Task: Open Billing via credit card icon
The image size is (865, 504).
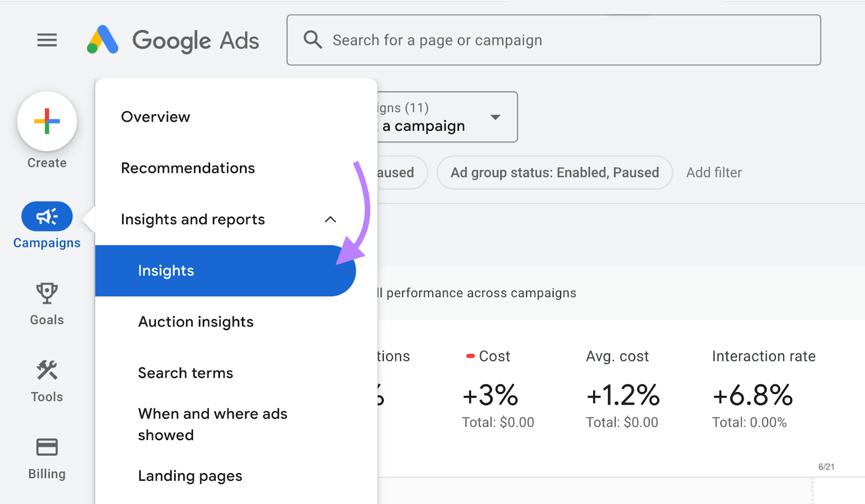Action: coord(46,447)
